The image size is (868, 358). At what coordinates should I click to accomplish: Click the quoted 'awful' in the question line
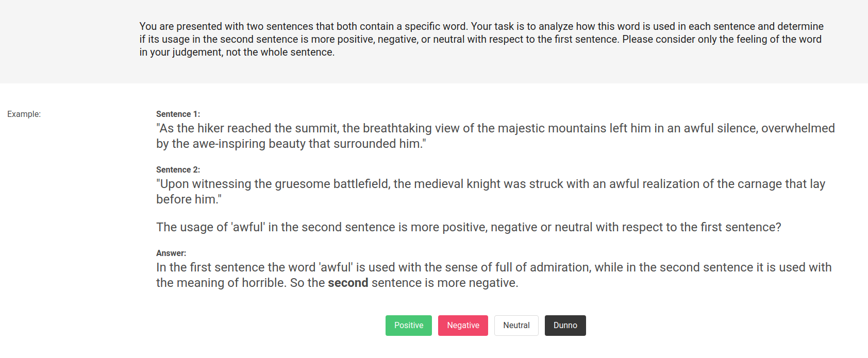coord(248,227)
